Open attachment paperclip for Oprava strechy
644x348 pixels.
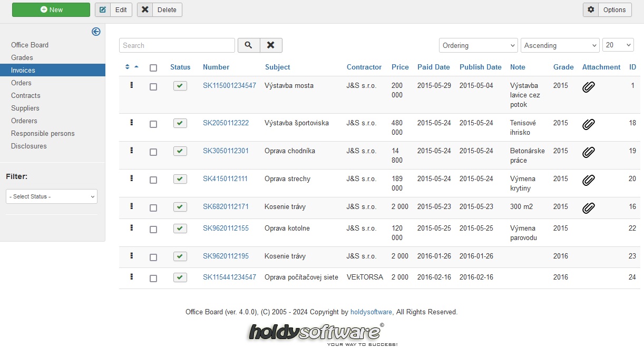tap(589, 181)
